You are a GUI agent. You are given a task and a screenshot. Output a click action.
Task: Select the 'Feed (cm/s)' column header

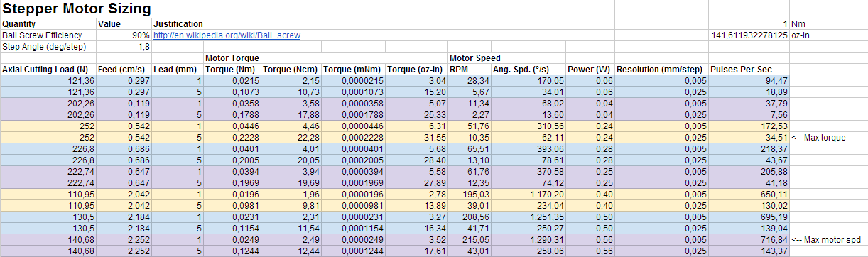coord(124,69)
